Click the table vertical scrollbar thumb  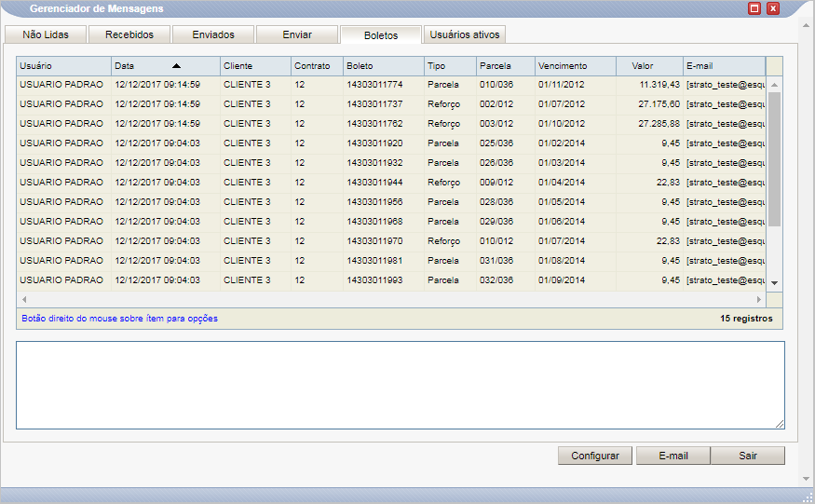click(x=774, y=159)
